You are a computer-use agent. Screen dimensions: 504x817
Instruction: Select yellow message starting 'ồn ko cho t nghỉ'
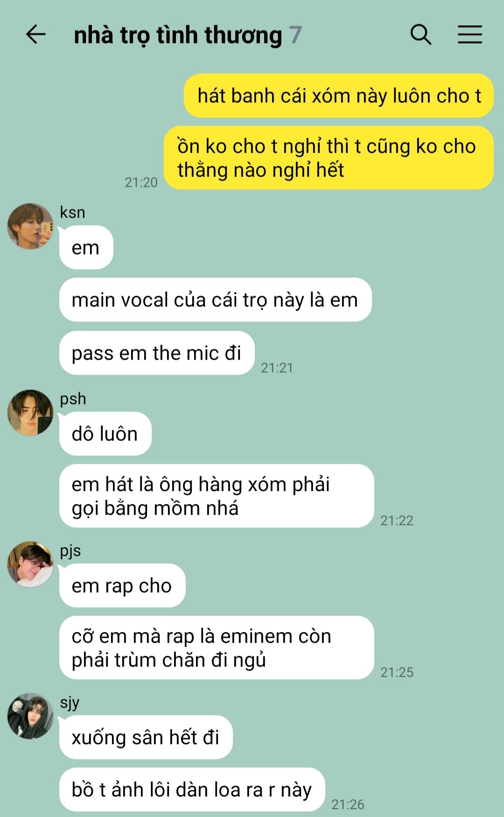pos(329,158)
